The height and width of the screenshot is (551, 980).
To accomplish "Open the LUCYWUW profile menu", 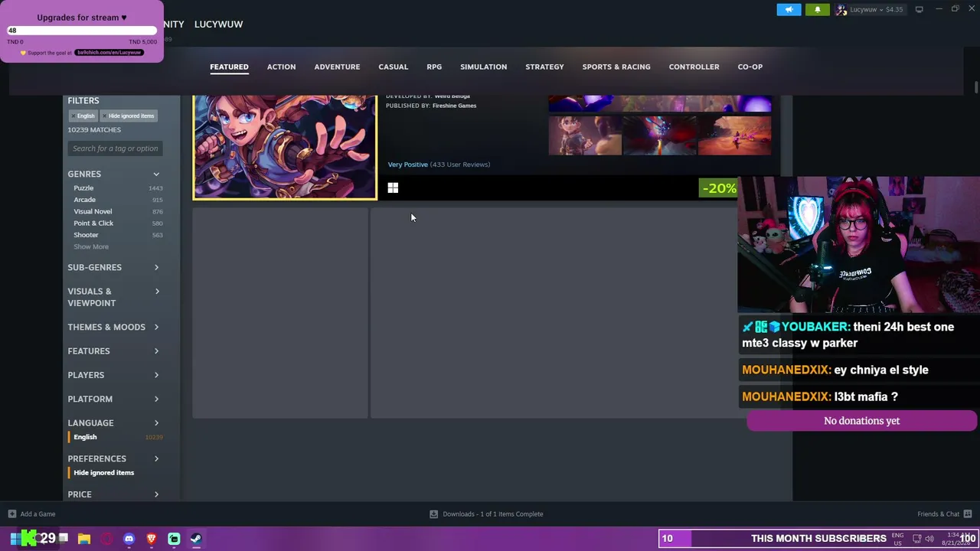I will click(x=218, y=24).
